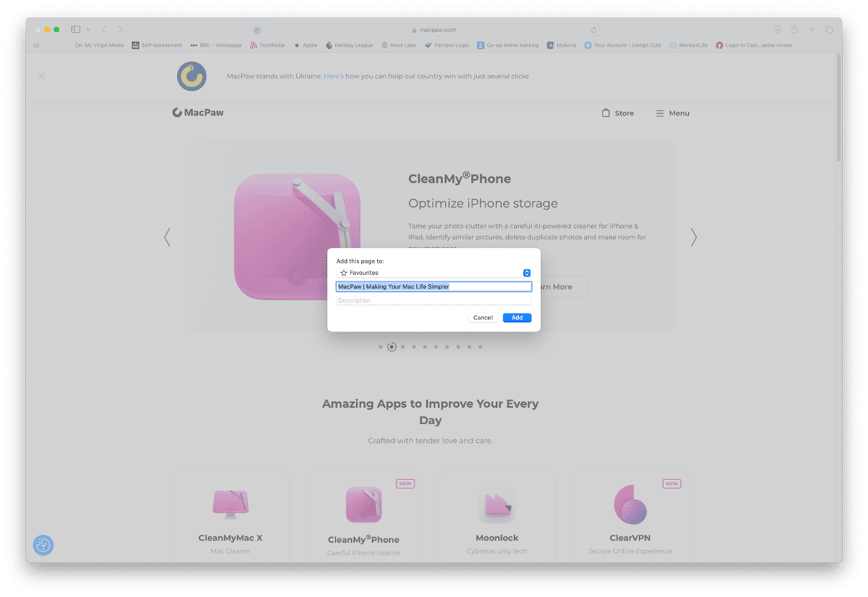This screenshot has height=597, width=868.
Task: Click the bookmark title text field
Action: [x=434, y=286]
